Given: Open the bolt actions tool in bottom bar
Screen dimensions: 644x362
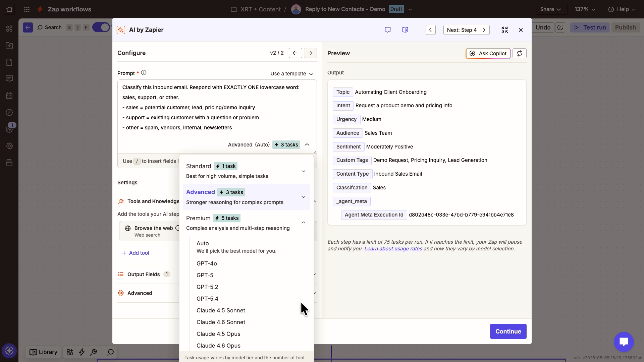Looking at the screenshot, I should coord(82,352).
